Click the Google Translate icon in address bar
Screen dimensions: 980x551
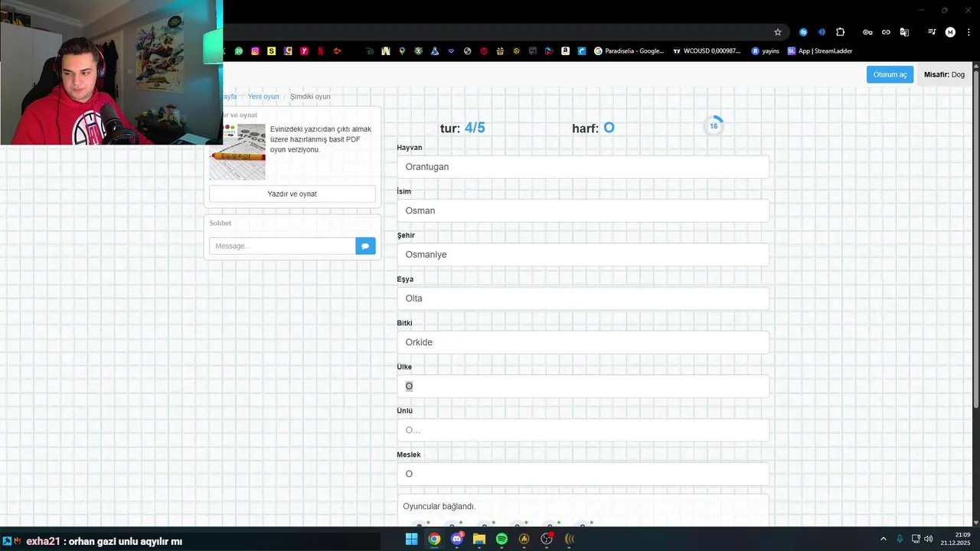[x=904, y=32]
